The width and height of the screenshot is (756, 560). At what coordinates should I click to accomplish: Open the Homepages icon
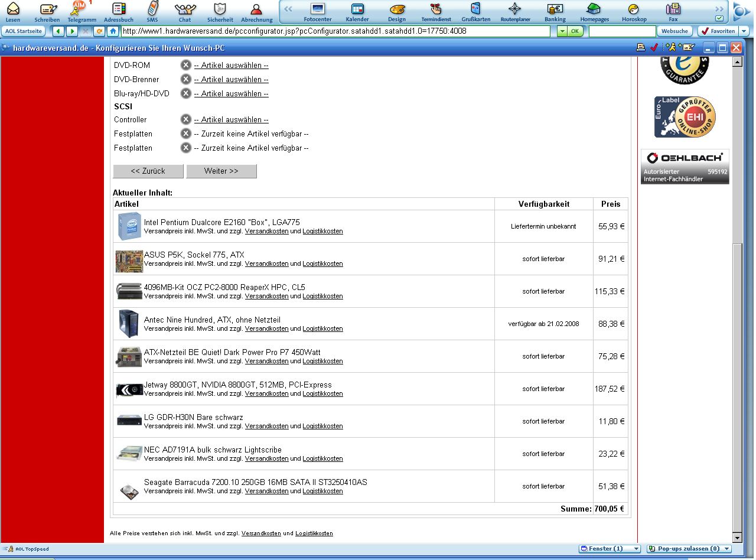(594, 11)
